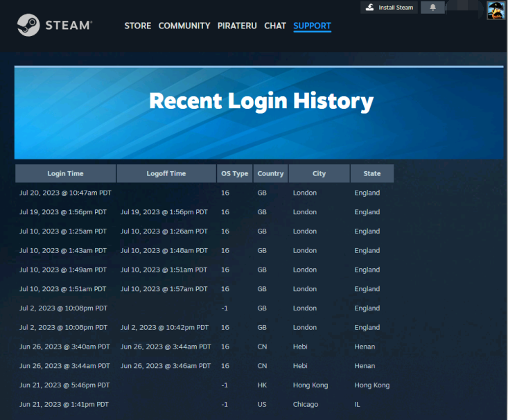
Task: Click the US country cell
Action: pos(262,405)
